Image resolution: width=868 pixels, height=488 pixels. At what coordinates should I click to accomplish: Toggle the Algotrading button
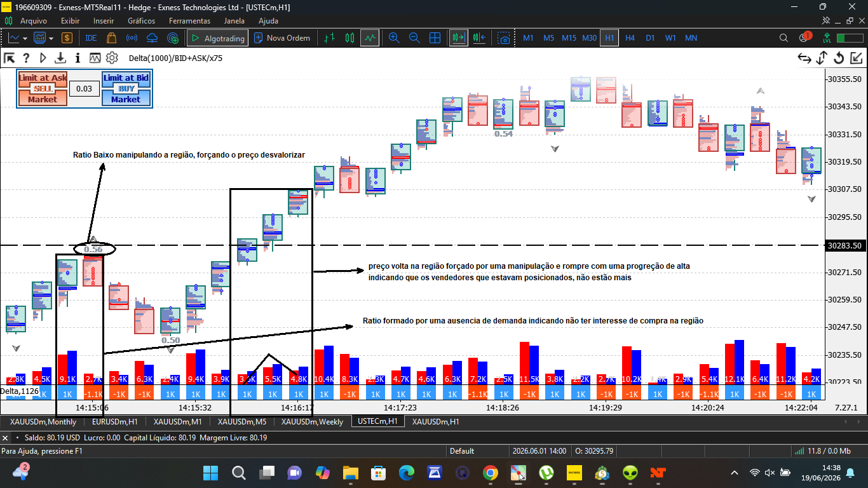pyautogui.click(x=217, y=38)
